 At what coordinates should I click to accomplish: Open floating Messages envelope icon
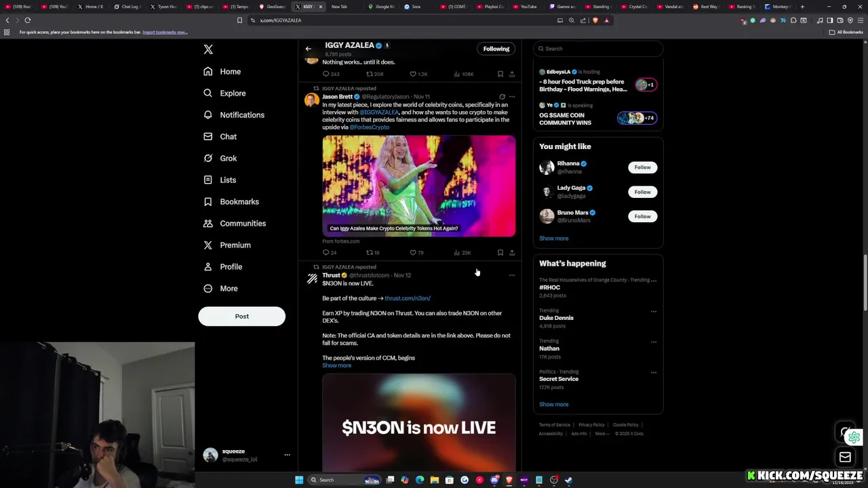coord(845,457)
